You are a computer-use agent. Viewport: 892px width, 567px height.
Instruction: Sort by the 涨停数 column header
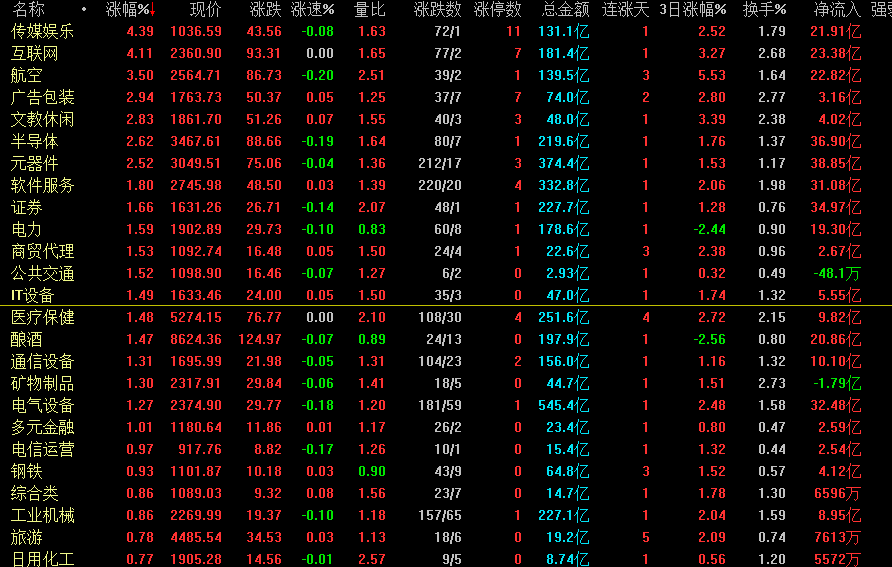tap(497, 9)
